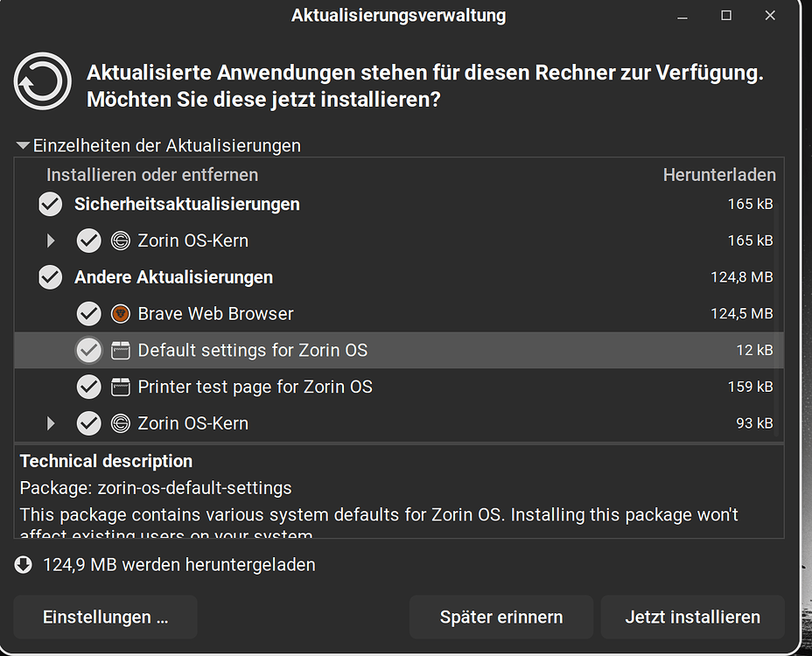Select the Zorin OS-Kern package icon

(120, 241)
